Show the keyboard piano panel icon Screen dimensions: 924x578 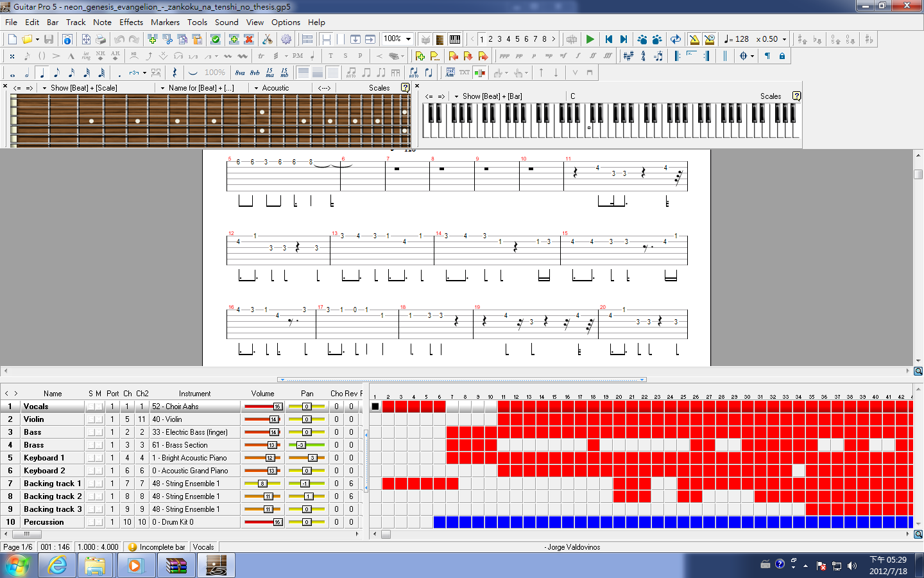(x=455, y=39)
